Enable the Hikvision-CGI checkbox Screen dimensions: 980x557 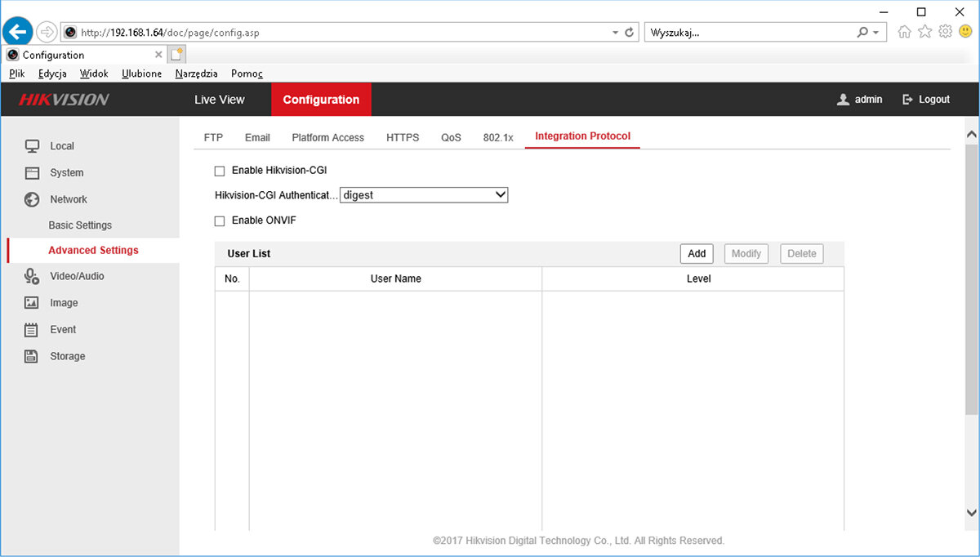[x=219, y=171]
